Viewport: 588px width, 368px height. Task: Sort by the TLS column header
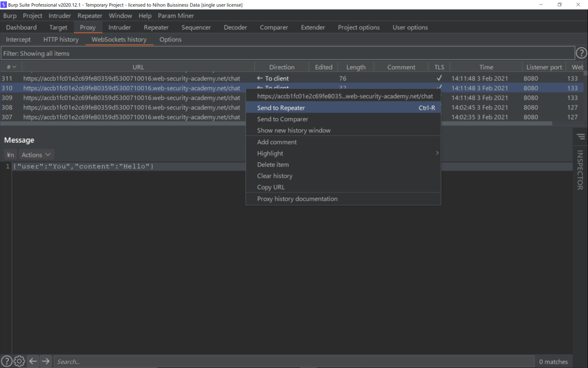439,67
